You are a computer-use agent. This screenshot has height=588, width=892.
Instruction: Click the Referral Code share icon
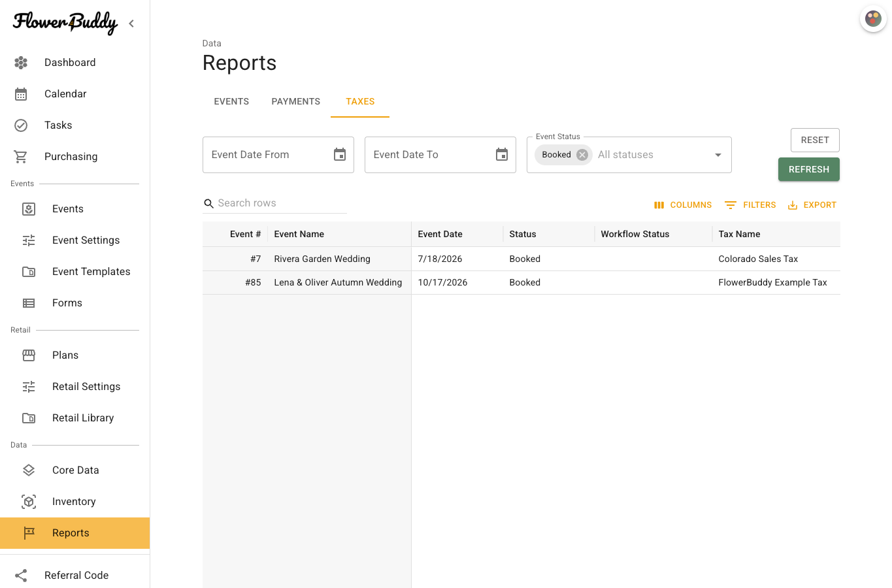click(x=21, y=576)
